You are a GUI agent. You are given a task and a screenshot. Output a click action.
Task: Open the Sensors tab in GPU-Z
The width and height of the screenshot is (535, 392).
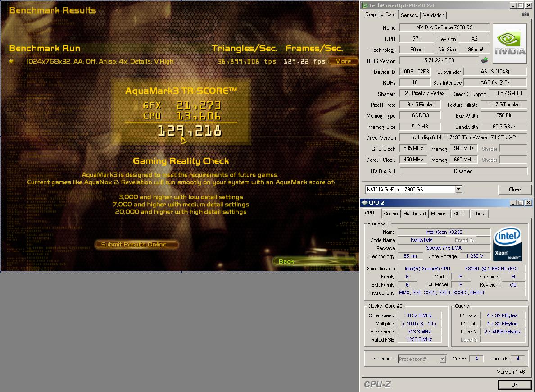point(409,15)
